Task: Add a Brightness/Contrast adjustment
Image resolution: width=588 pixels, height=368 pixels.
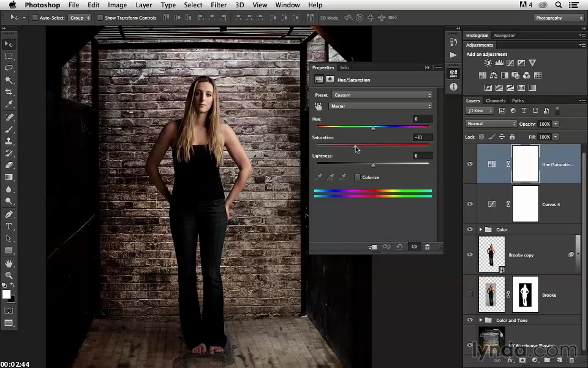Action: [488, 63]
